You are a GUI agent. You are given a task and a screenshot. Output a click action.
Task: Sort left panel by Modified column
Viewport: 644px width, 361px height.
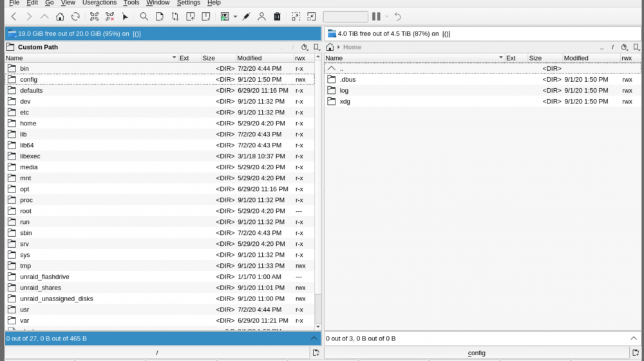pyautogui.click(x=265, y=58)
